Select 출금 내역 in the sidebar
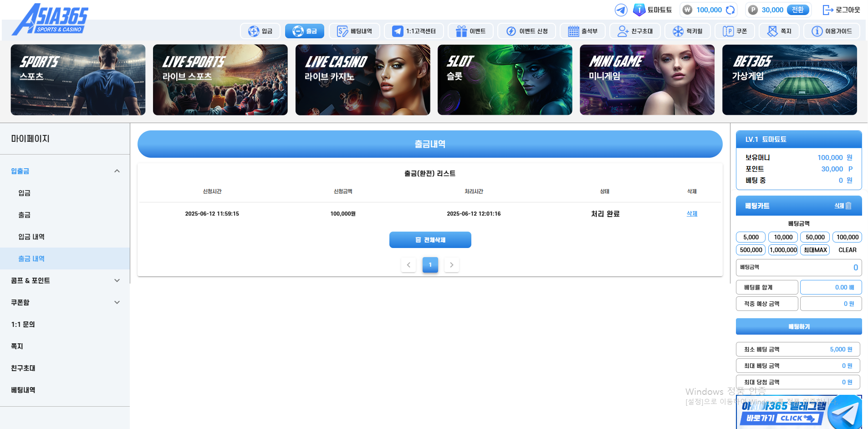 (65, 258)
